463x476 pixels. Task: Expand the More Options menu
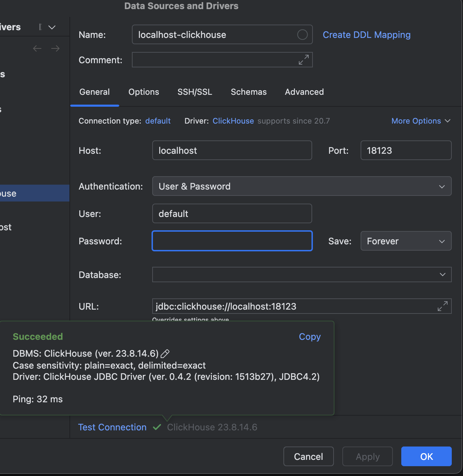pyautogui.click(x=421, y=121)
